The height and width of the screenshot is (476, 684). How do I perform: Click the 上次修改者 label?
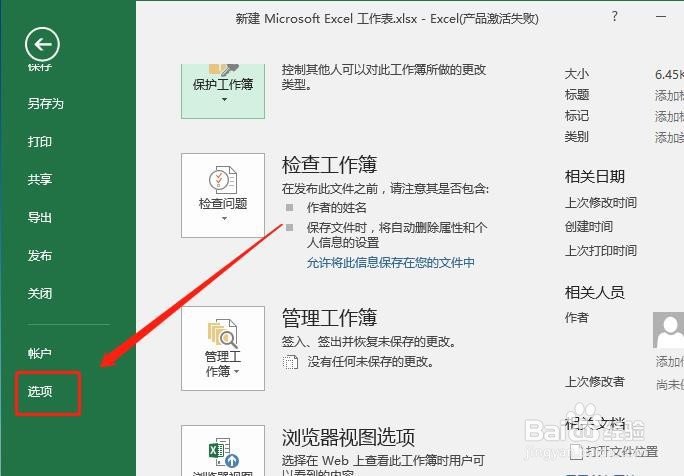(595, 382)
